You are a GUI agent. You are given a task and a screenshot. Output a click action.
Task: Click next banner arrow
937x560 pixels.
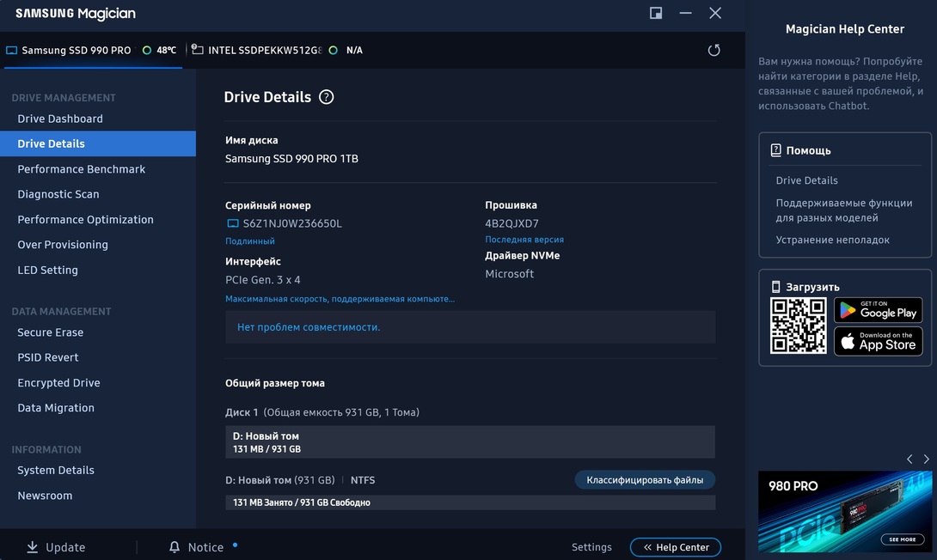pos(926,460)
